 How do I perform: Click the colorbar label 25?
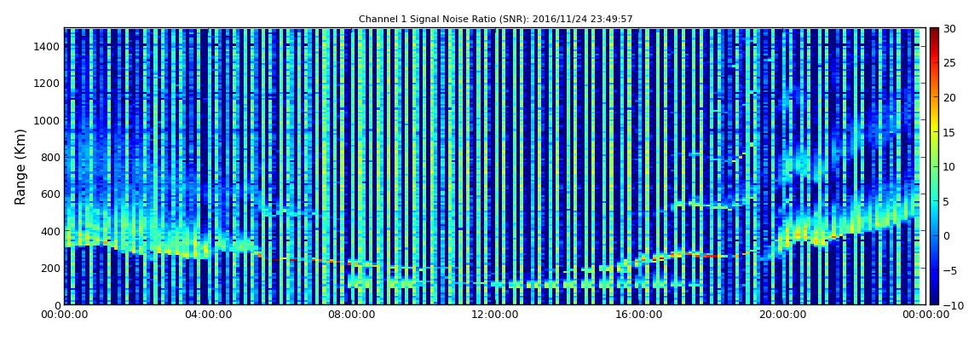(x=950, y=63)
